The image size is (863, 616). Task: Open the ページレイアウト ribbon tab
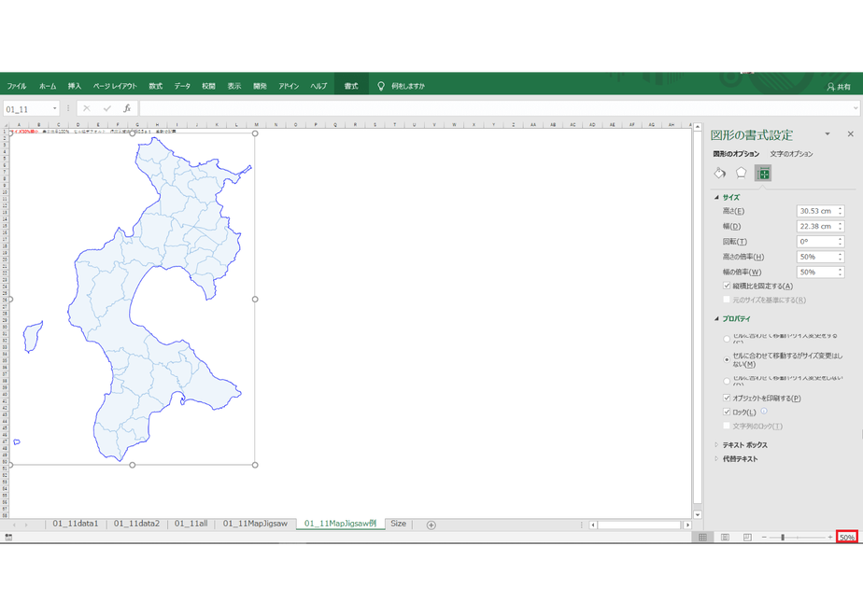(x=115, y=86)
